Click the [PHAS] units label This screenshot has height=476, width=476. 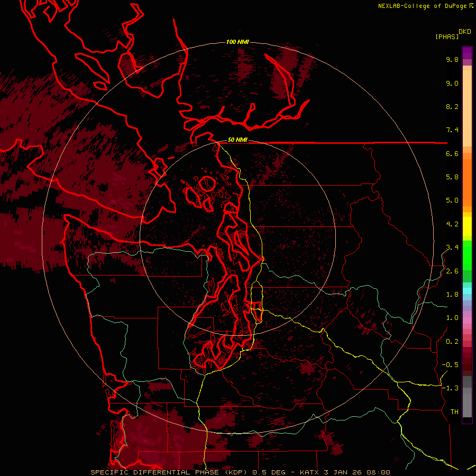point(447,37)
